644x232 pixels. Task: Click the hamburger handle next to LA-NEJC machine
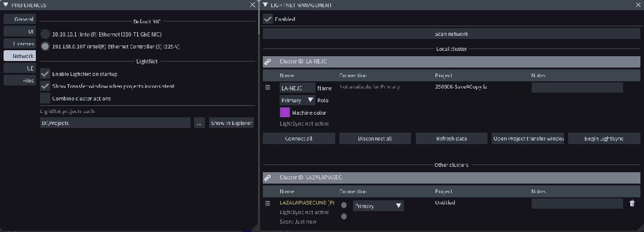[268, 87]
